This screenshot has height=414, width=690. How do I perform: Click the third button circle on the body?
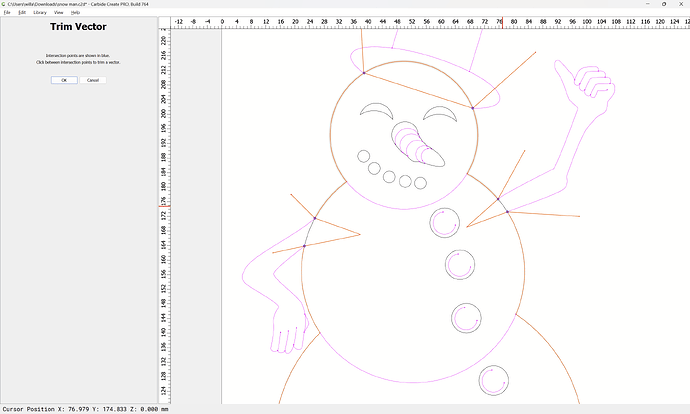466,318
